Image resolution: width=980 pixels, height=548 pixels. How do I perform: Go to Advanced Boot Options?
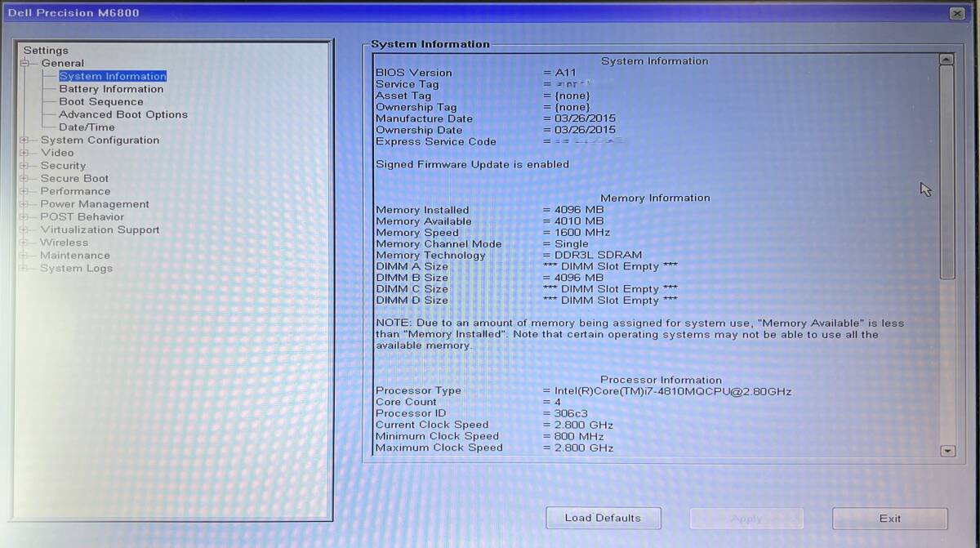coord(123,114)
